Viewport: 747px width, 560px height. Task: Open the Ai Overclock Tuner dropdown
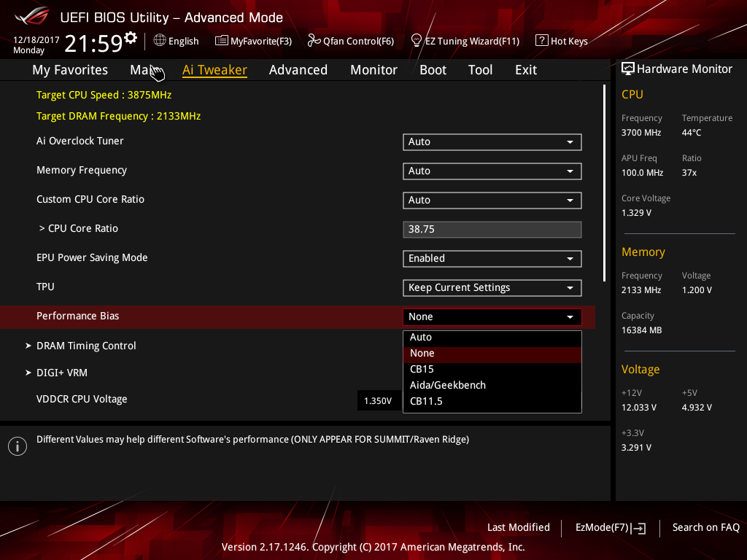[492, 142]
